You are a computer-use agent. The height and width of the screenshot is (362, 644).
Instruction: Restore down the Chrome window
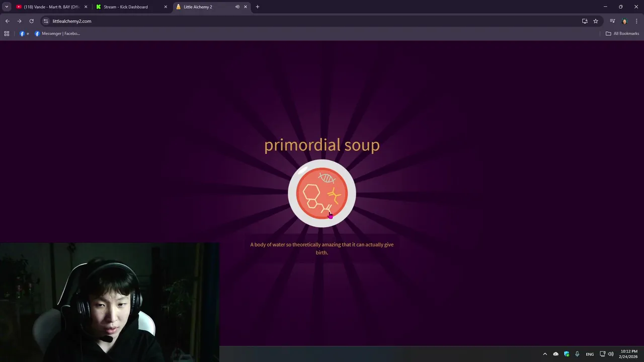621,7
